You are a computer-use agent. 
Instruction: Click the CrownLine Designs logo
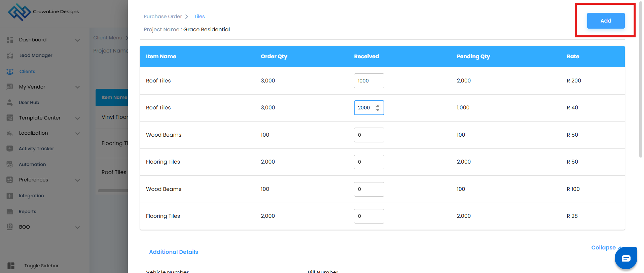[44, 12]
